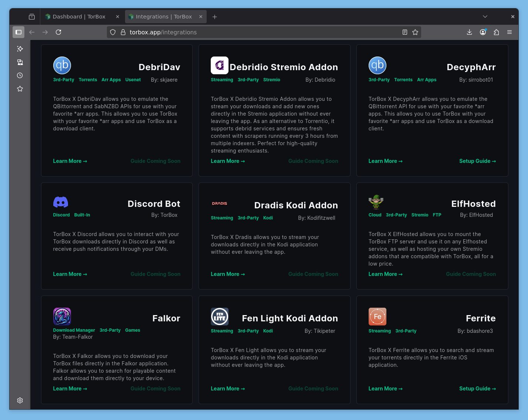Open Learn More for Fen Light Kodi Addon
Image resolution: width=528 pixels, height=420 pixels.
click(x=228, y=389)
